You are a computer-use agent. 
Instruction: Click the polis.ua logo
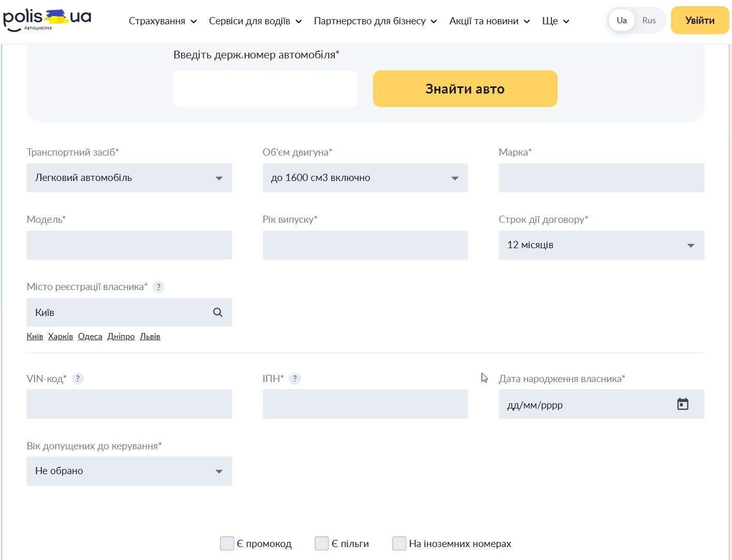(x=47, y=20)
